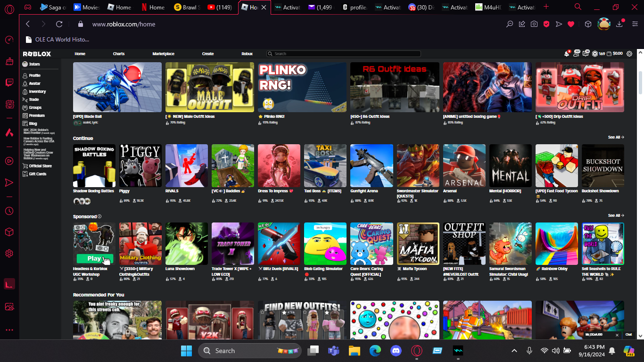Open Roblox friends icon with 207 badge
The width and height of the screenshot is (644, 362).
coord(577,54)
